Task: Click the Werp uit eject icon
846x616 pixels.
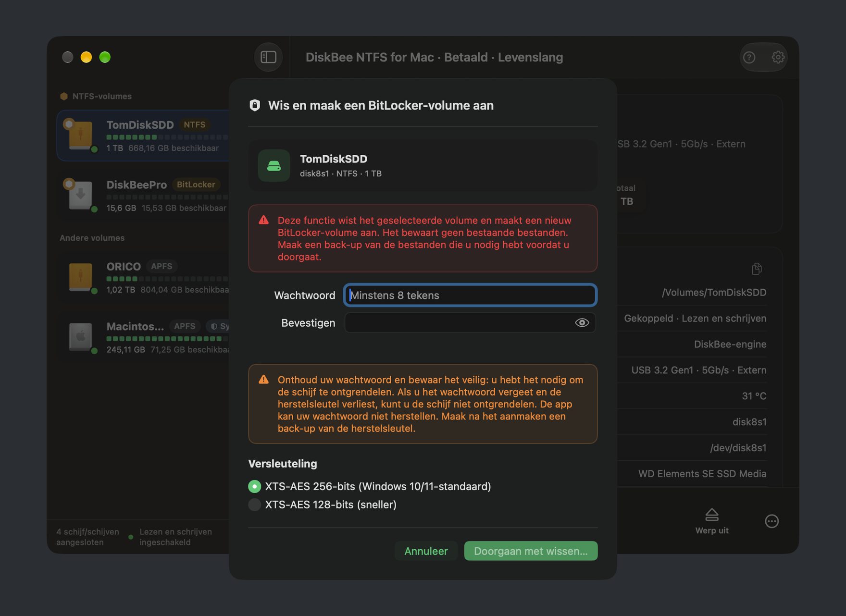Action: pos(712,515)
